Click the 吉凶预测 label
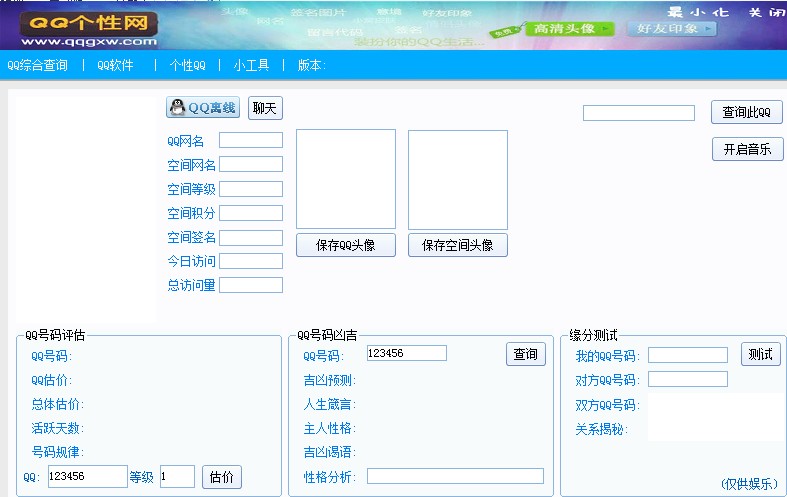The width and height of the screenshot is (787, 497). pos(329,381)
